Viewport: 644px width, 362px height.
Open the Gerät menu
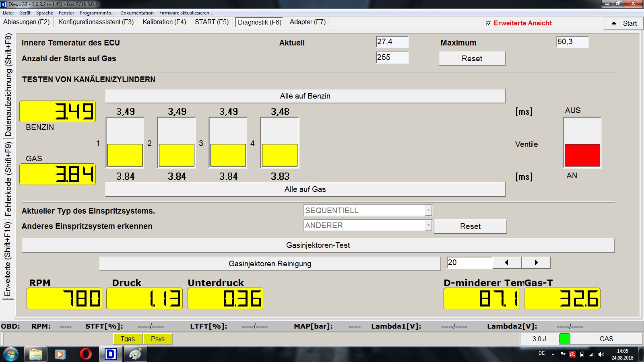[25, 13]
